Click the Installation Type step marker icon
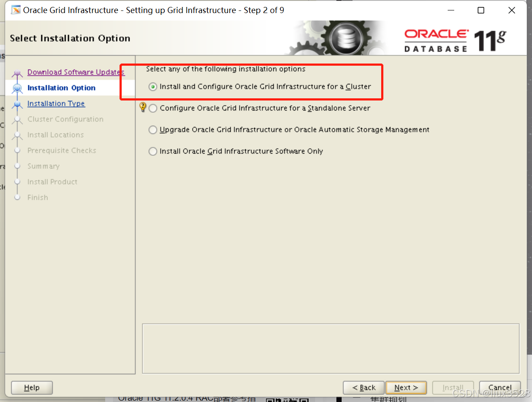532x402 pixels. point(17,104)
